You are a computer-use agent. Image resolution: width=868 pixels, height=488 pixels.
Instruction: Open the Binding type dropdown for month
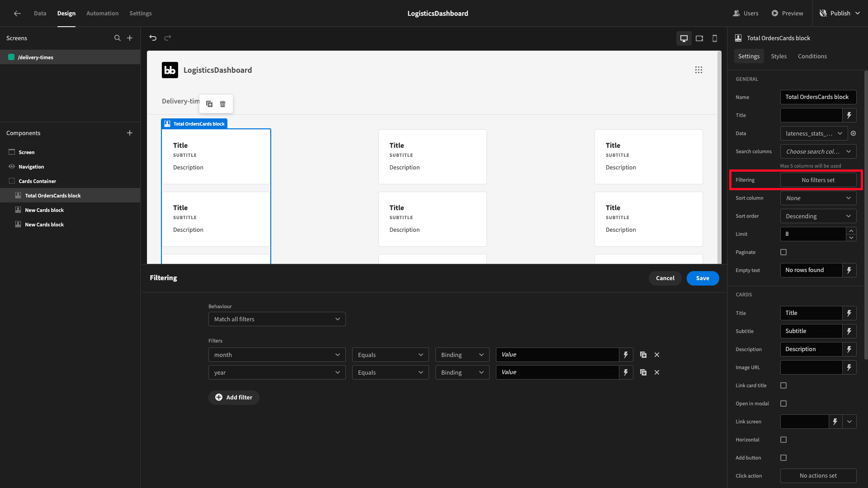click(462, 355)
